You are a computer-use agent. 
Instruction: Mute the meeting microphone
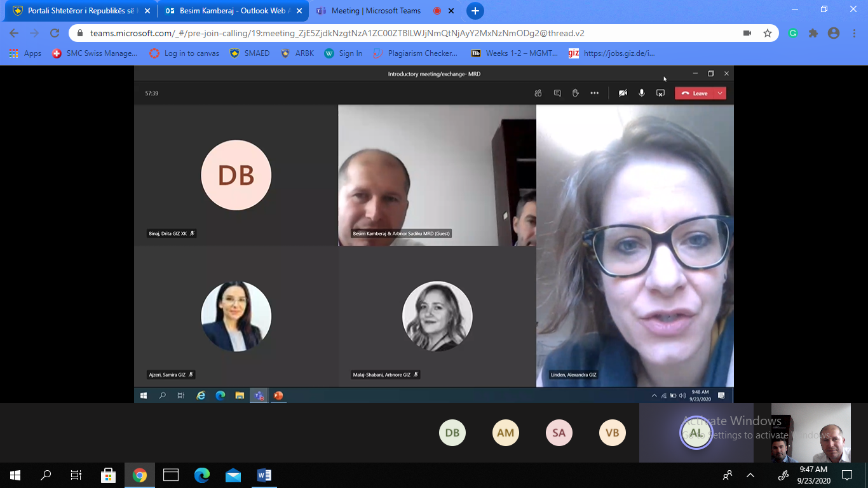point(642,93)
